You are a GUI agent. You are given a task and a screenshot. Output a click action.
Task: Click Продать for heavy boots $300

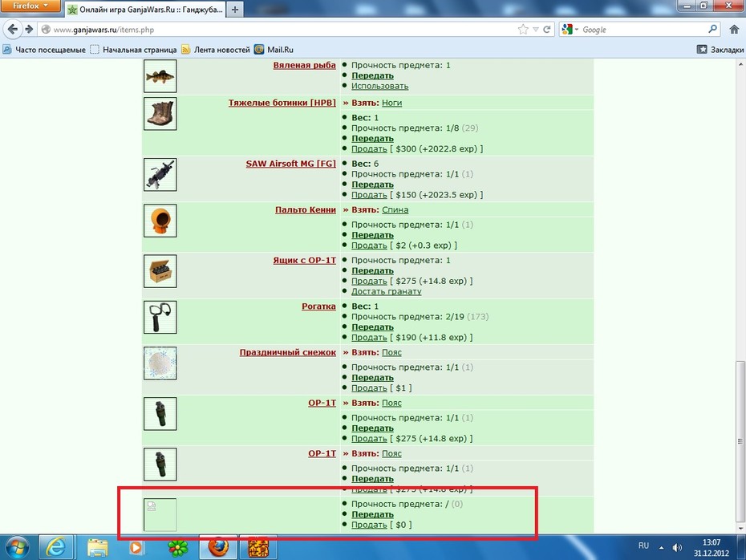pyautogui.click(x=369, y=149)
